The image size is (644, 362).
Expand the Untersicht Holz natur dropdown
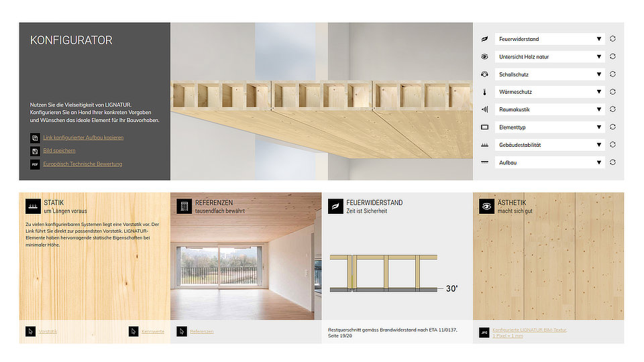pyautogui.click(x=549, y=57)
